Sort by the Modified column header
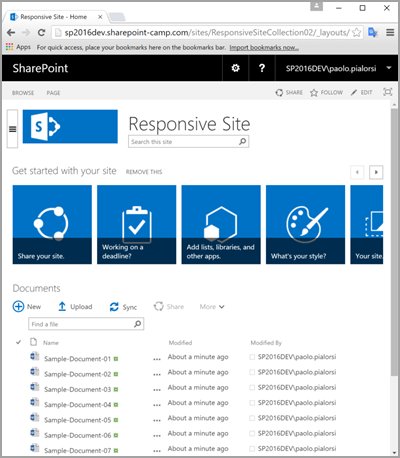Screen dimensions: 400x458 [x=180, y=342]
